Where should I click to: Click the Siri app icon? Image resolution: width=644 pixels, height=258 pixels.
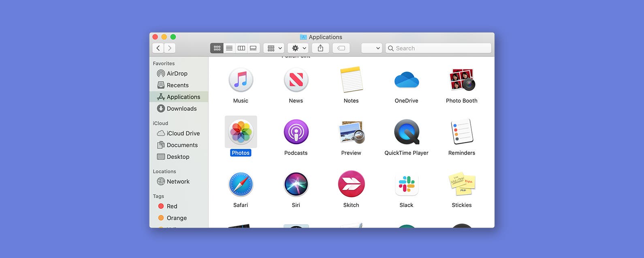(296, 184)
